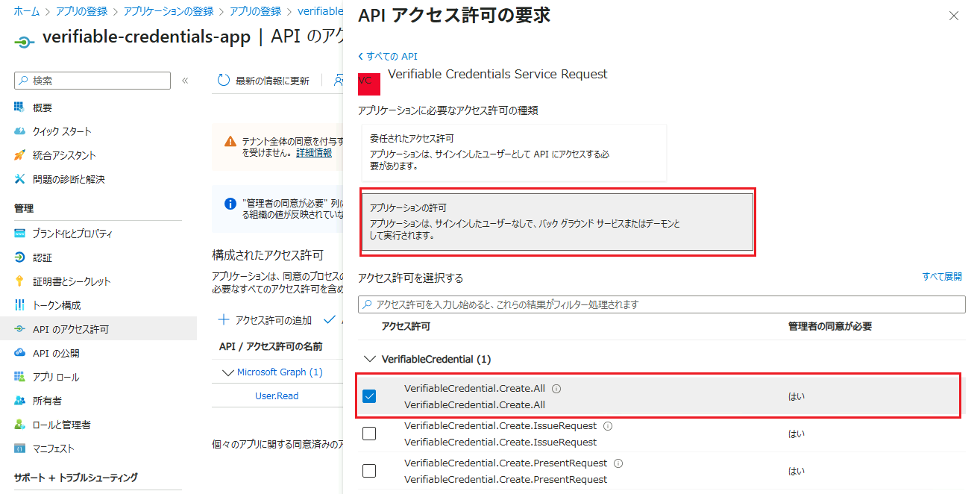
Task: Click the refresh icon labeled 最新の情報に更新
Action: pyautogui.click(x=224, y=81)
